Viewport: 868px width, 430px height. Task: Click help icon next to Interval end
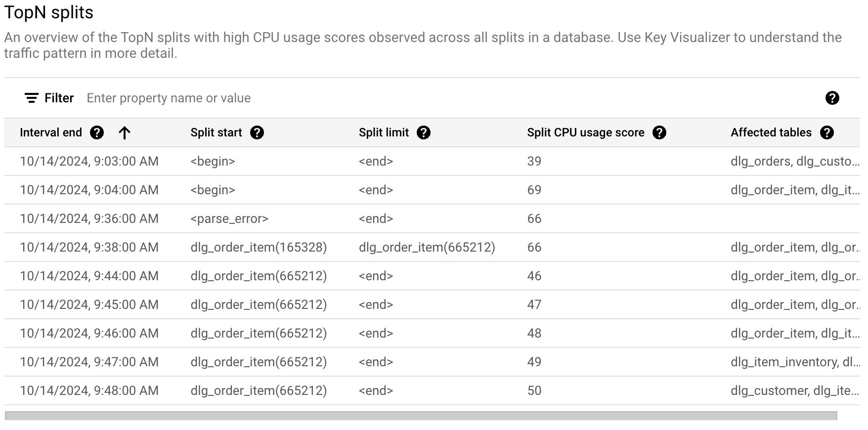click(x=97, y=132)
